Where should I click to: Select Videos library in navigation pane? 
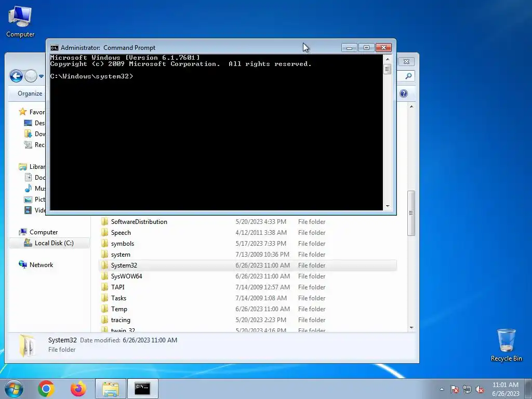pyautogui.click(x=35, y=210)
